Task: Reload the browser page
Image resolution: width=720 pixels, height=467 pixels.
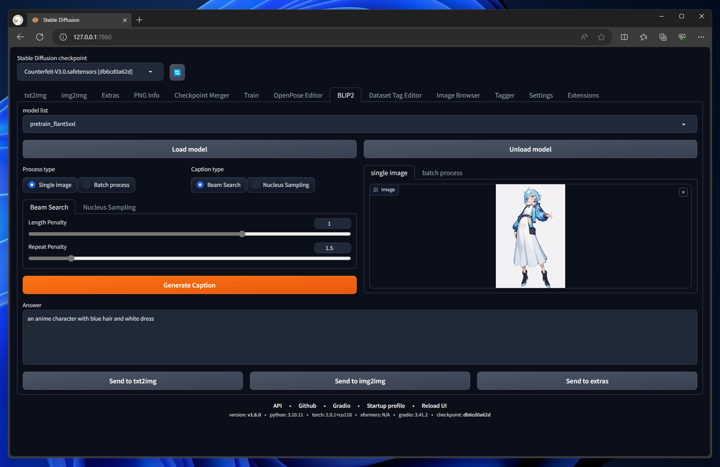Action: [39, 37]
